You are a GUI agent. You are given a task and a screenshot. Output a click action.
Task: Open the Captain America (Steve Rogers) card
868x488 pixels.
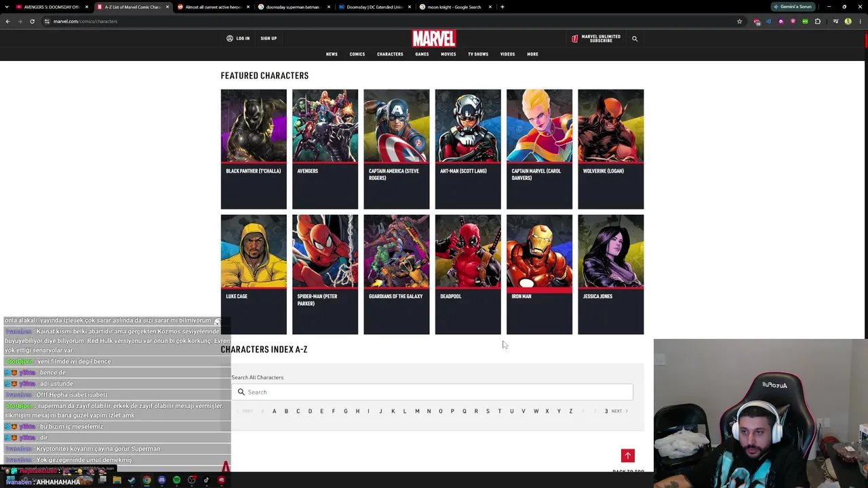click(397, 149)
